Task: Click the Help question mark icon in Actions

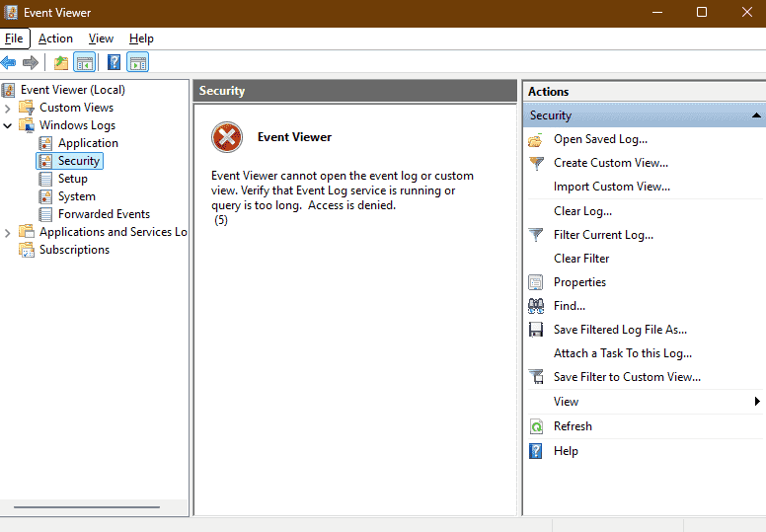Action: 536,451
